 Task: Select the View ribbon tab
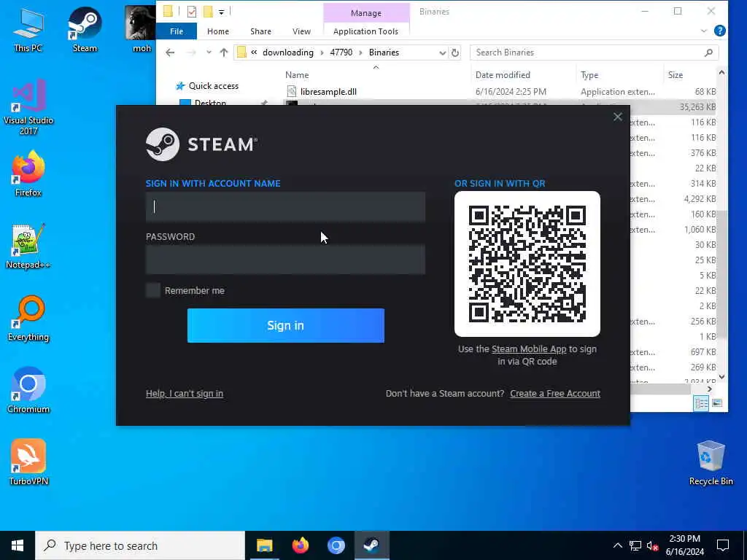[x=301, y=31]
